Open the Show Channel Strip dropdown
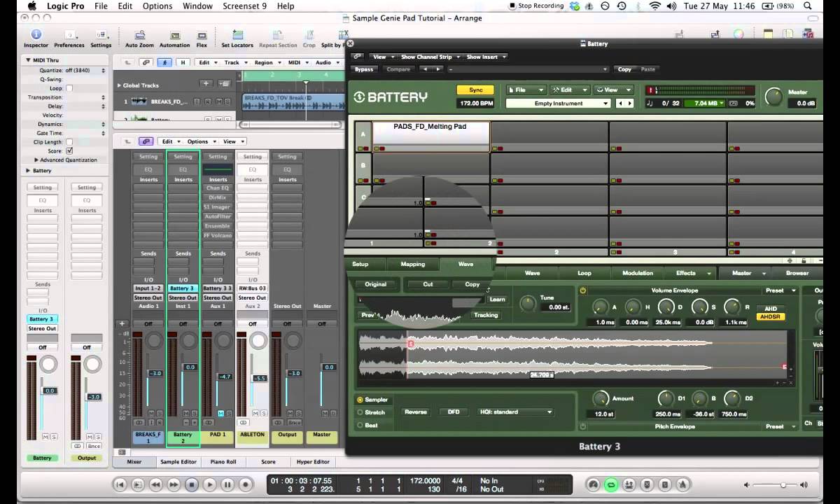840x504 pixels. (x=429, y=57)
